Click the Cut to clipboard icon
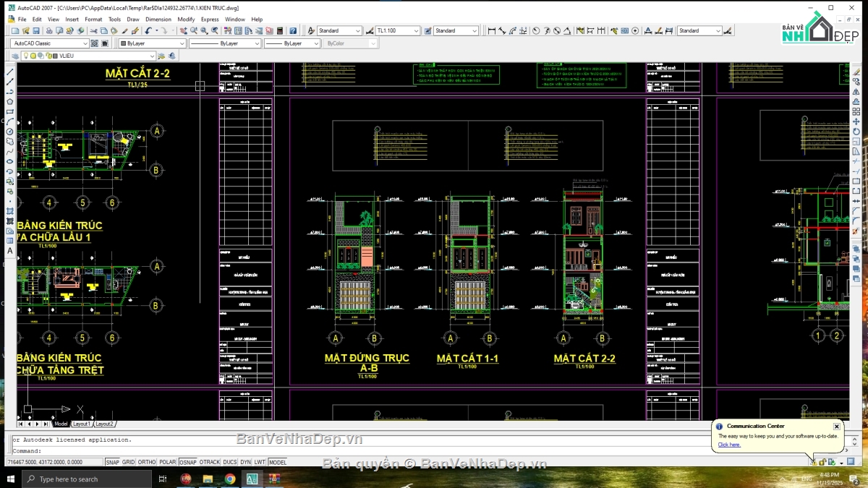This screenshot has height=488, width=868. [93, 30]
